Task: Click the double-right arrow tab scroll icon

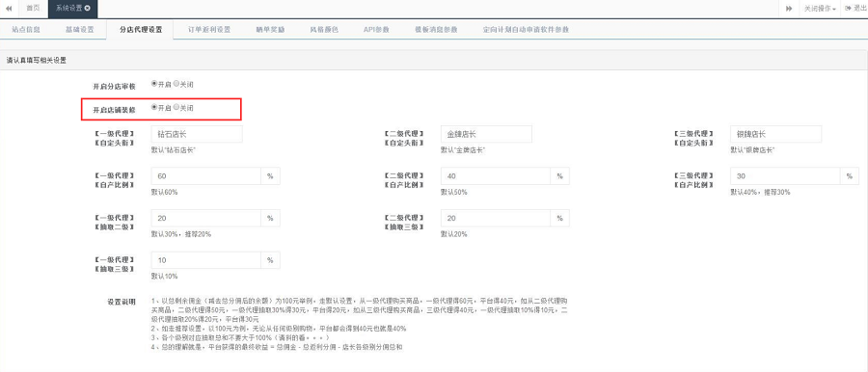Action: [x=788, y=9]
